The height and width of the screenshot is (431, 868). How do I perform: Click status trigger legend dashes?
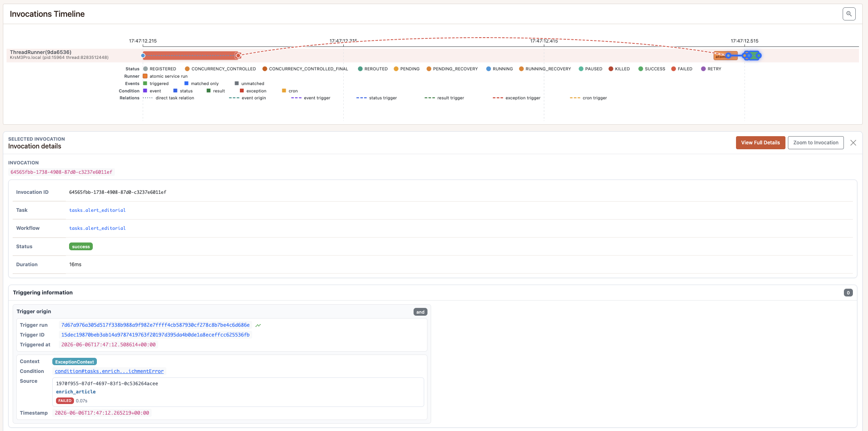(361, 98)
